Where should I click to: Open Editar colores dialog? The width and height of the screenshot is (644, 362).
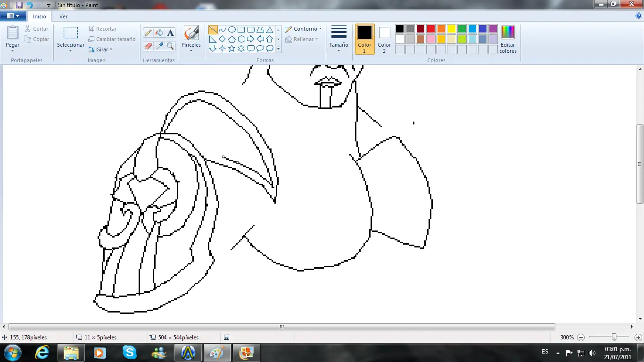[x=508, y=39]
